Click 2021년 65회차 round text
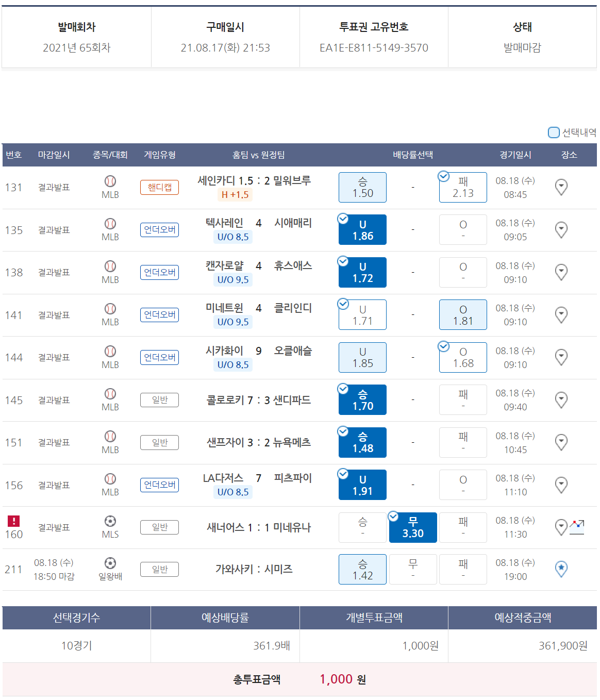The image size is (600, 700). (x=77, y=47)
